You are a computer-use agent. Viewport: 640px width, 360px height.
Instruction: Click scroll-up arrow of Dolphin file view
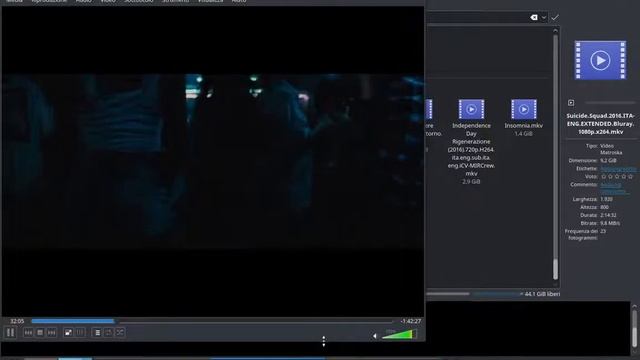coord(555,31)
